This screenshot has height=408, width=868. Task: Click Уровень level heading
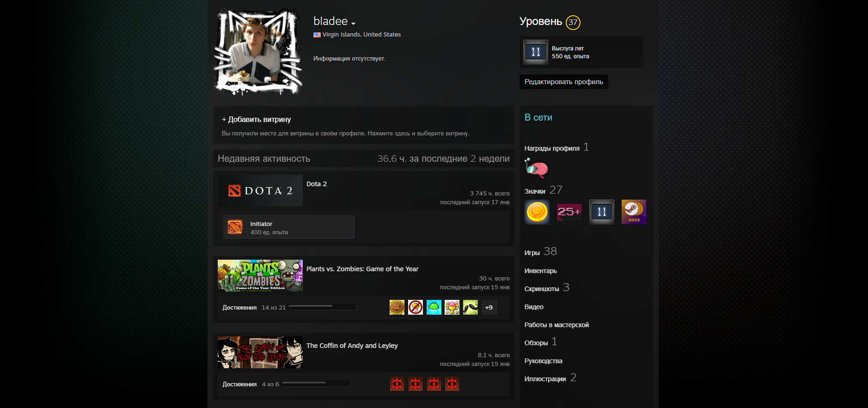tap(541, 21)
